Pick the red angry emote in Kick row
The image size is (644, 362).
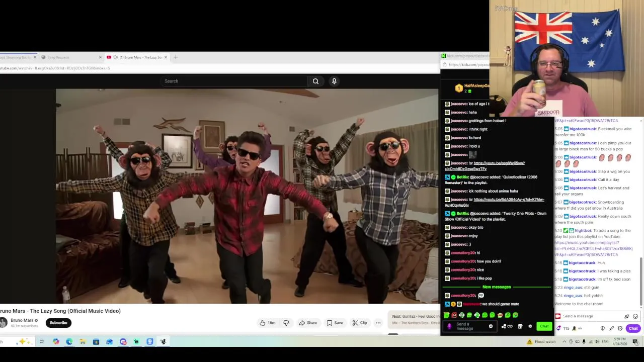click(x=454, y=315)
